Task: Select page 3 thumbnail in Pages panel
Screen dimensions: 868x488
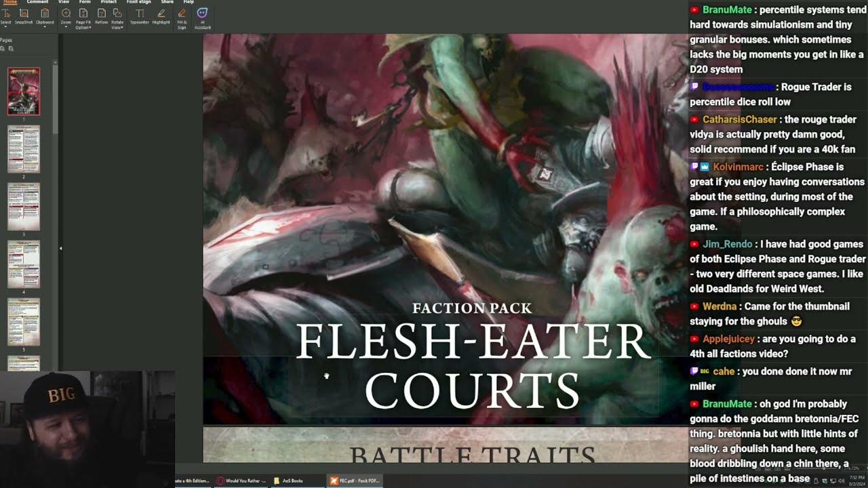Action: click(24, 207)
